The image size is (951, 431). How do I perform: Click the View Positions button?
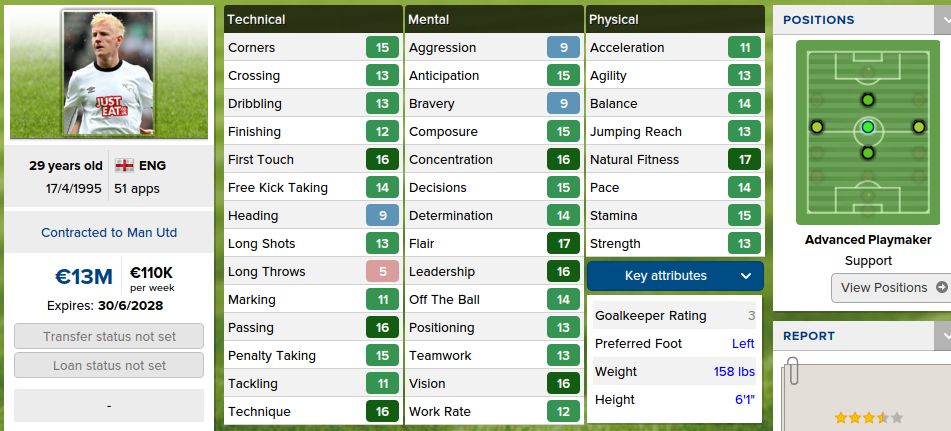[x=891, y=288]
